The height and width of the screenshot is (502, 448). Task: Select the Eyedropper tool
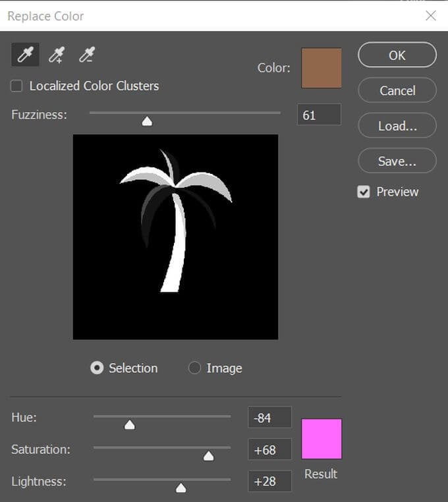[x=25, y=55]
